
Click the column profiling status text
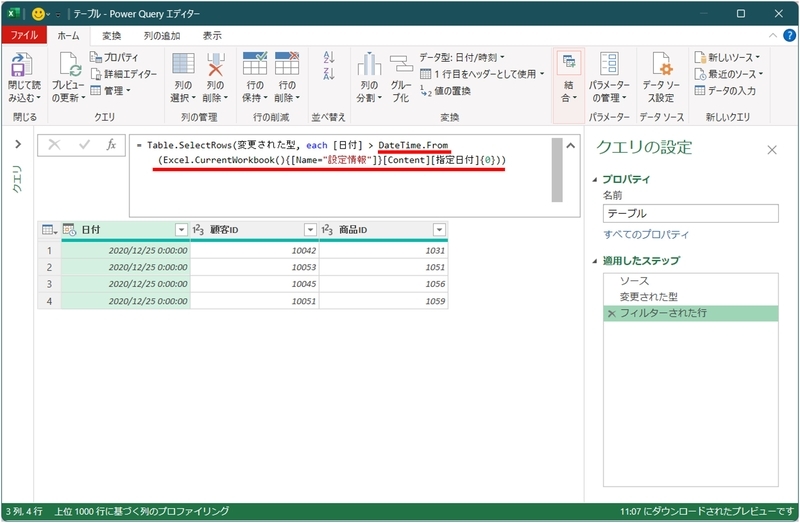(142, 511)
